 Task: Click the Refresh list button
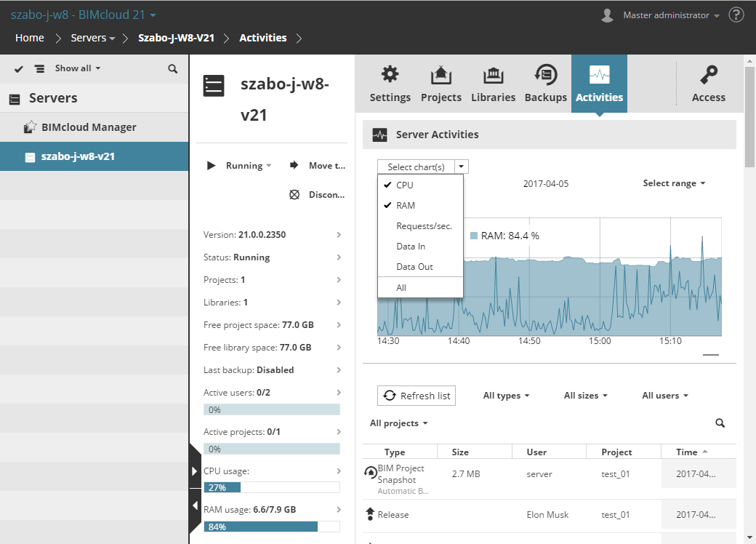pos(417,396)
